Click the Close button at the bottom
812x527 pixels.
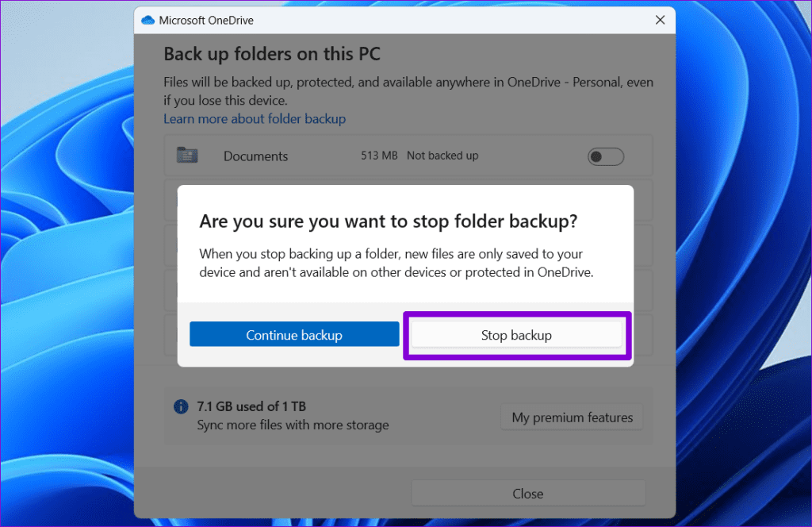click(x=528, y=493)
